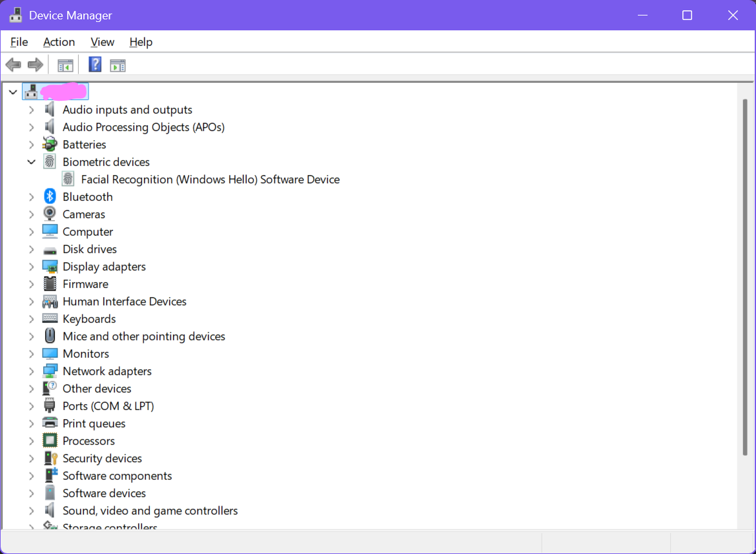Click the Cameras webcam icon
756x554 pixels.
click(x=50, y=214)
